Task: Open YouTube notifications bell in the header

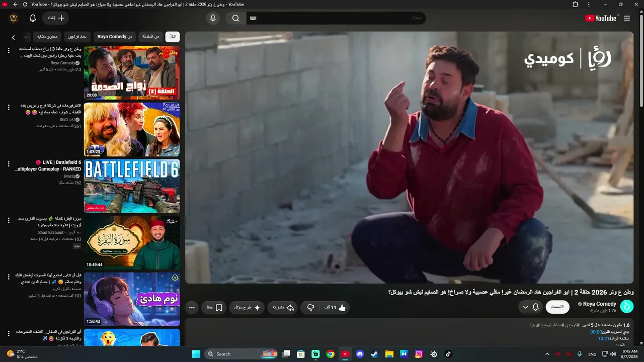Action: coord(33,18)
